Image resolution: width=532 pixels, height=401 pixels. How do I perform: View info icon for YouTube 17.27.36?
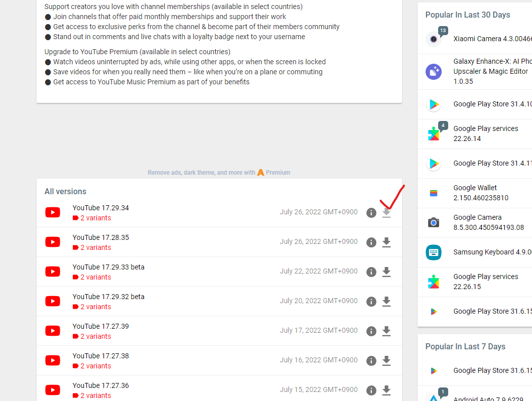(371, 390)
